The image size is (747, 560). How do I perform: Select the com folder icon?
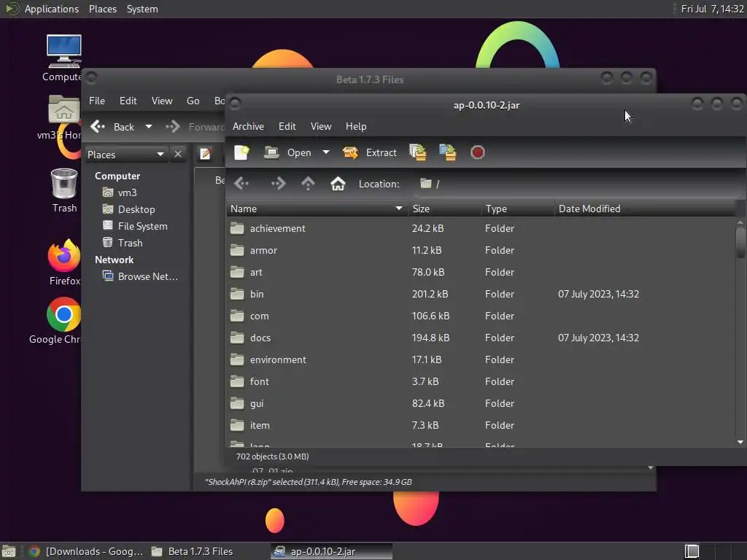click(x=237, y=316)
